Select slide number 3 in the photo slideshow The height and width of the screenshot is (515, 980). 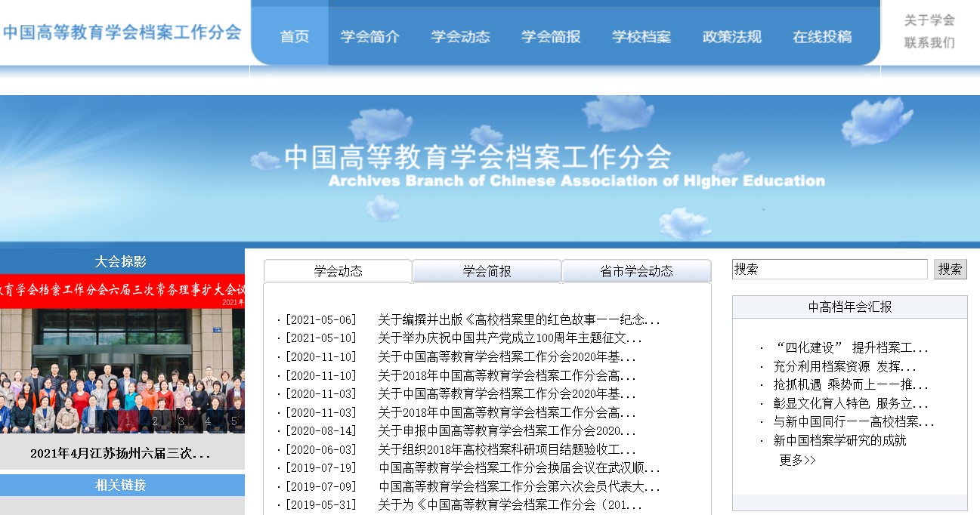click(181, 421)
